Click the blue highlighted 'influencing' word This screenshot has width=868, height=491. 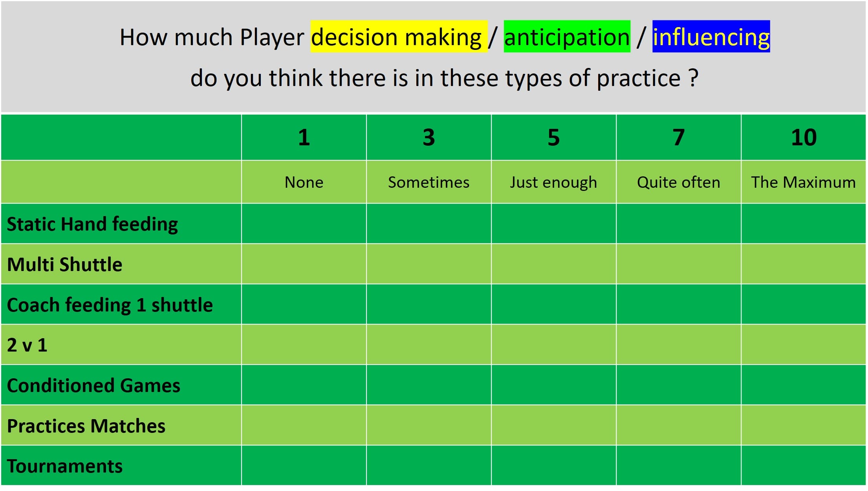pyautogui.click(x=711, y=37)
